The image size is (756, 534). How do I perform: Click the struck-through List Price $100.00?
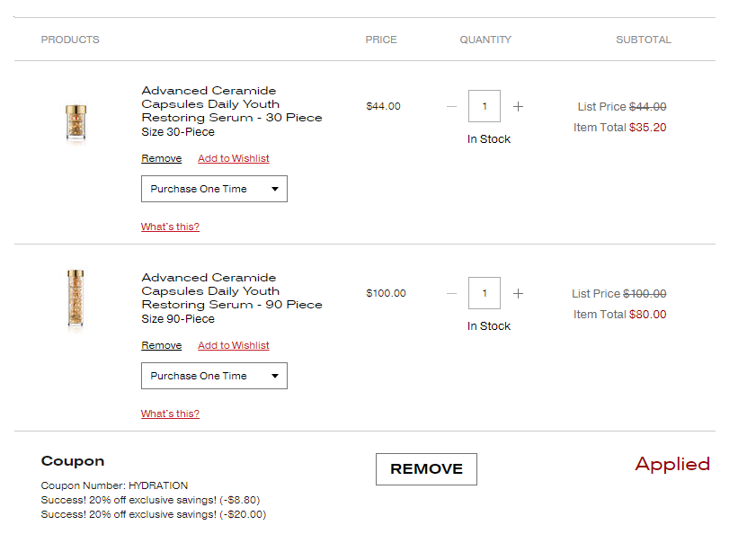pyautogui.click(x=645, y=294)
